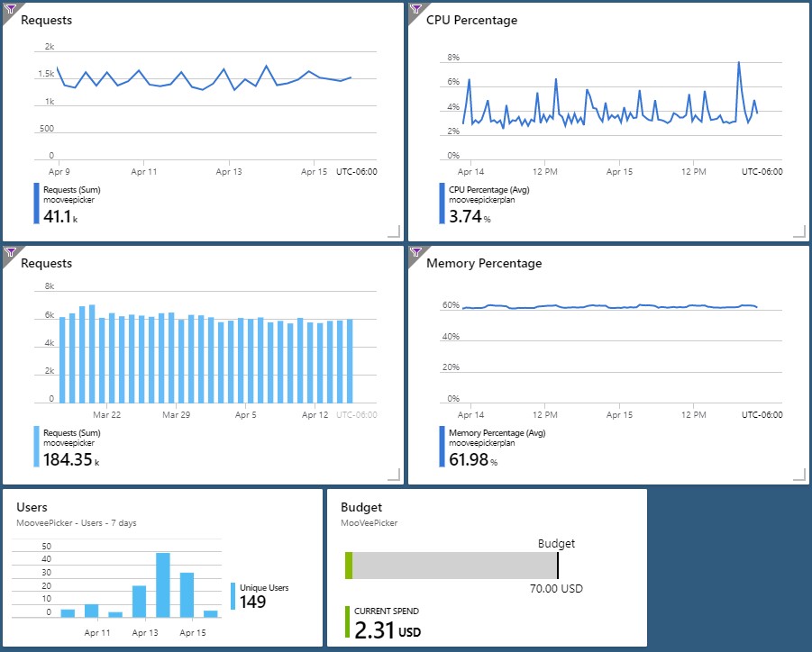Screen dimensions: 812x652
Task: Click filter icon on CPU Percentage tile
Action: [415, 9]
